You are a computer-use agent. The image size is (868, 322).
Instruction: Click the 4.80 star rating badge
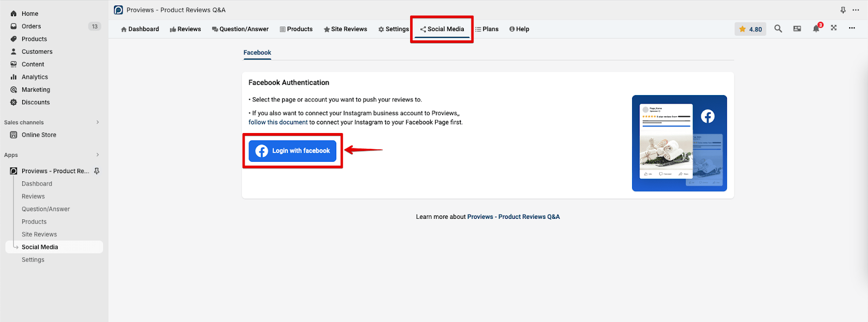[x=750, y=29]
